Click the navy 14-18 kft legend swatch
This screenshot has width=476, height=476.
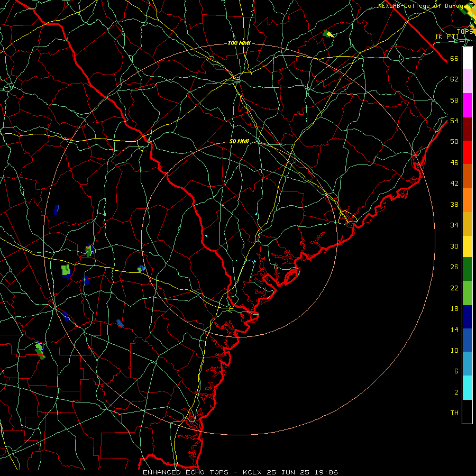point(467,317)
